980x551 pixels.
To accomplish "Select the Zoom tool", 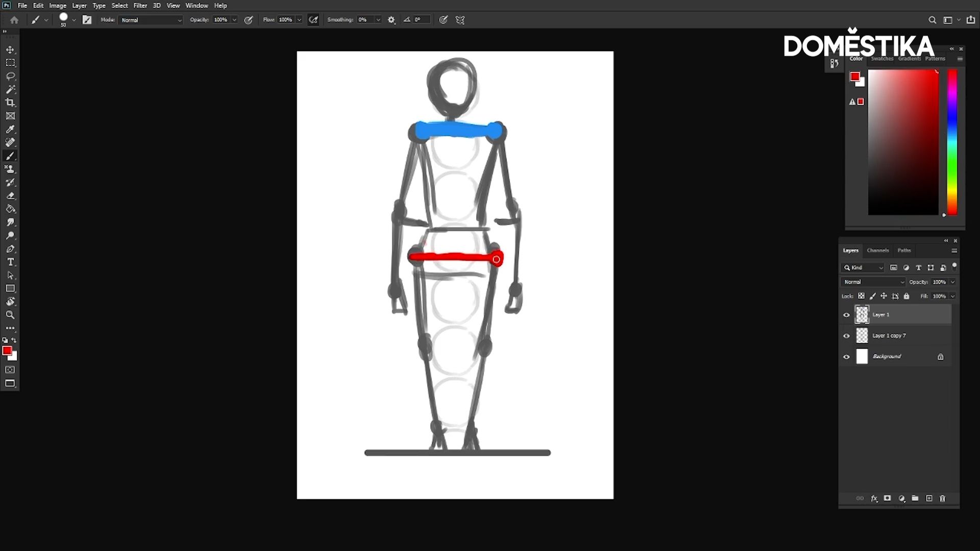I will (10, 315).
